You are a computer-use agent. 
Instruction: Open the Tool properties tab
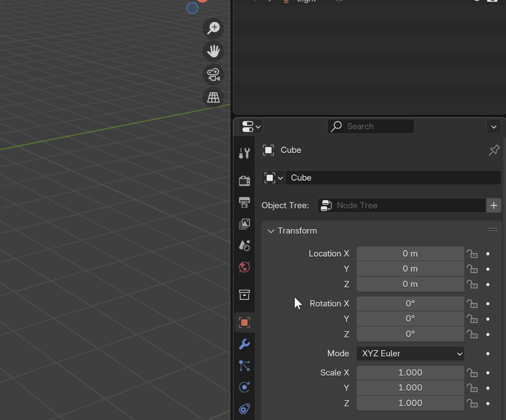point(244,153)
